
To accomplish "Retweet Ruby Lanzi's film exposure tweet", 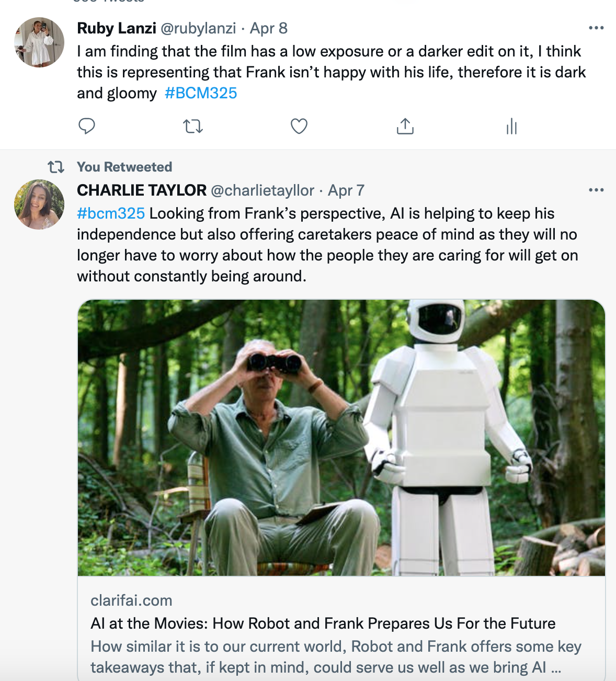I will (x=193, y=126).
